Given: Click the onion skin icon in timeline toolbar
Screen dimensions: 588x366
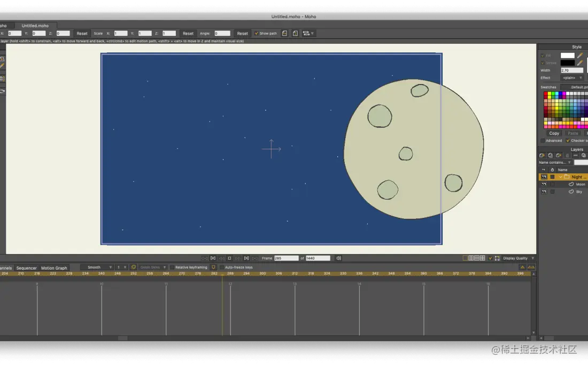Looking at the screenshot, I should click(133, 267).
